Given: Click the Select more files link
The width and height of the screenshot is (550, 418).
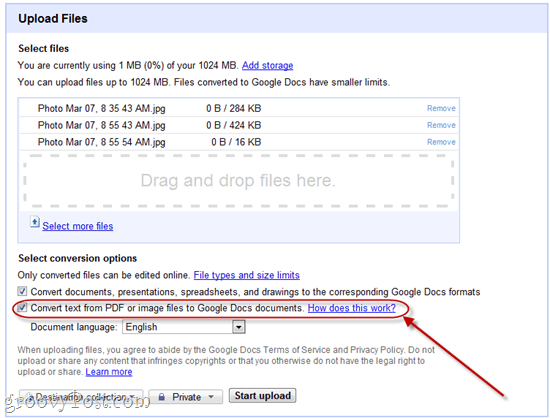Looking at the screenshot, I should pos(78,226).
